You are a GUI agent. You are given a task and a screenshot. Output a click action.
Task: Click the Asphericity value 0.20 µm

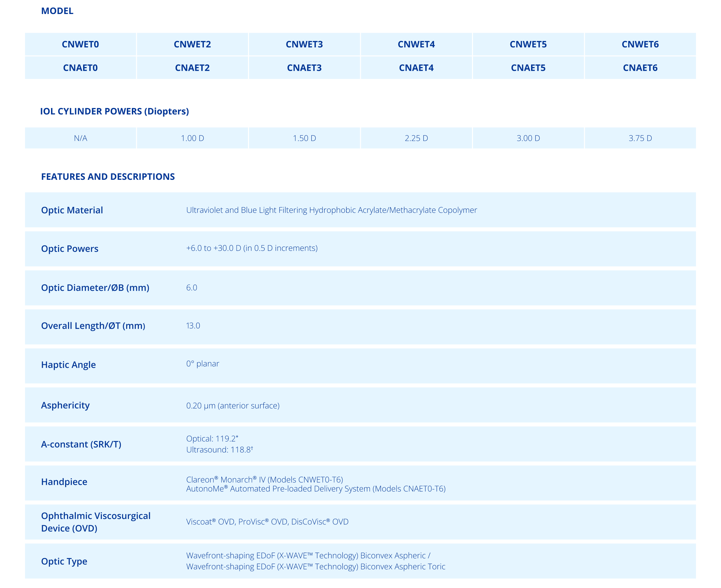tap(233, 405)
